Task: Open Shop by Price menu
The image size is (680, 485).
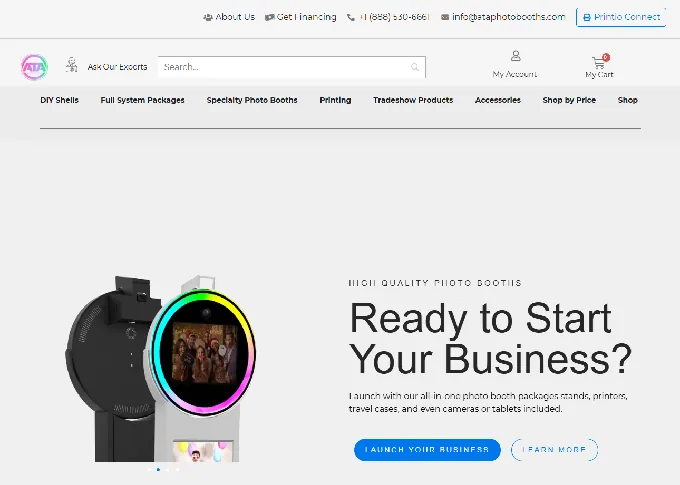Action: coord(569,100)
